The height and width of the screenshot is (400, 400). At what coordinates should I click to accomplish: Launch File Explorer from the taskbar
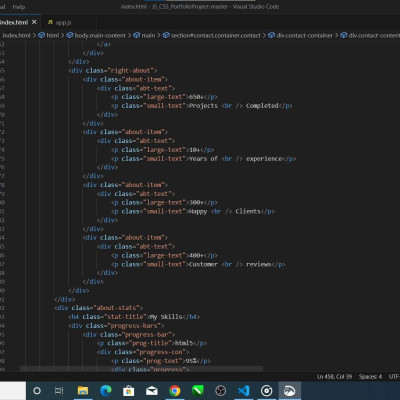[83, 391]
